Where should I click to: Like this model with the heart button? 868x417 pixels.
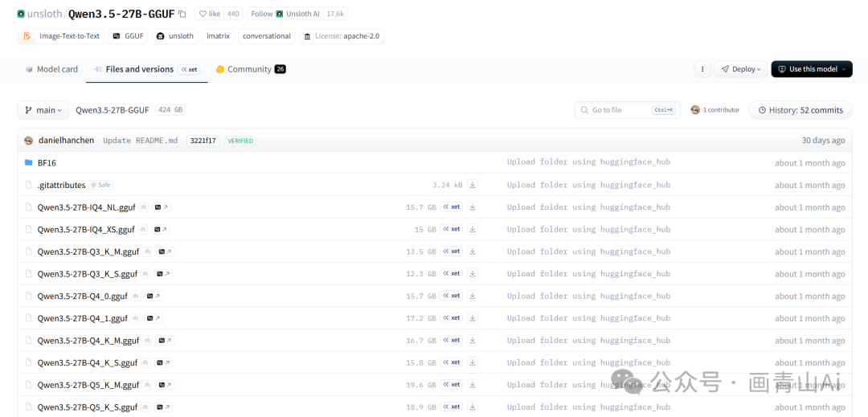click(x=209, y=14)
